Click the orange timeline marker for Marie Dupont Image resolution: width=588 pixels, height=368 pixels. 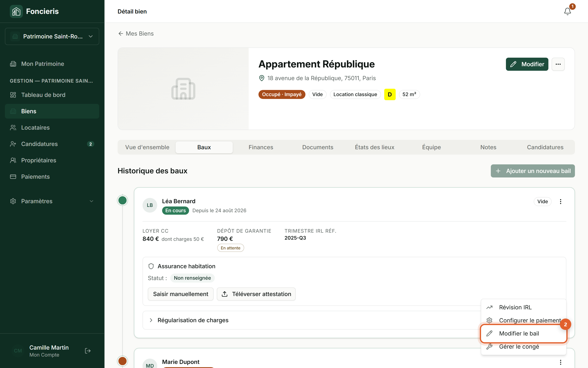pos(122,361)
